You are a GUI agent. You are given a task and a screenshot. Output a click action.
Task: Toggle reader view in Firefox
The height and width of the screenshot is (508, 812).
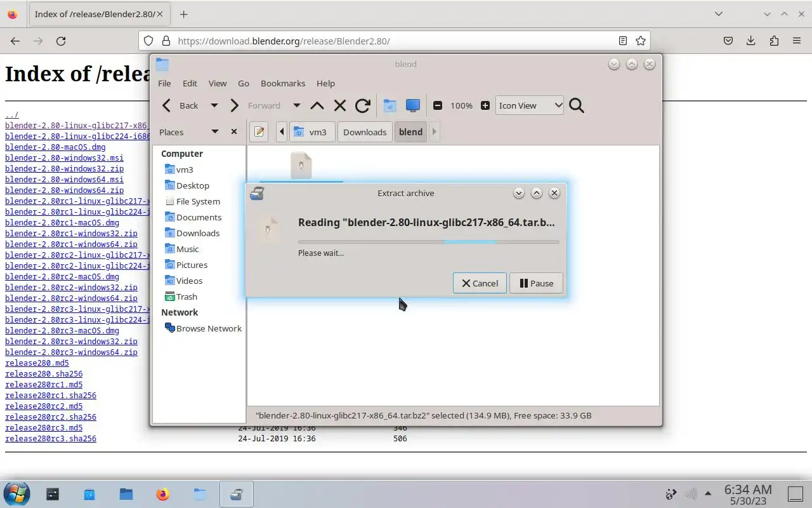pos(623,41)
